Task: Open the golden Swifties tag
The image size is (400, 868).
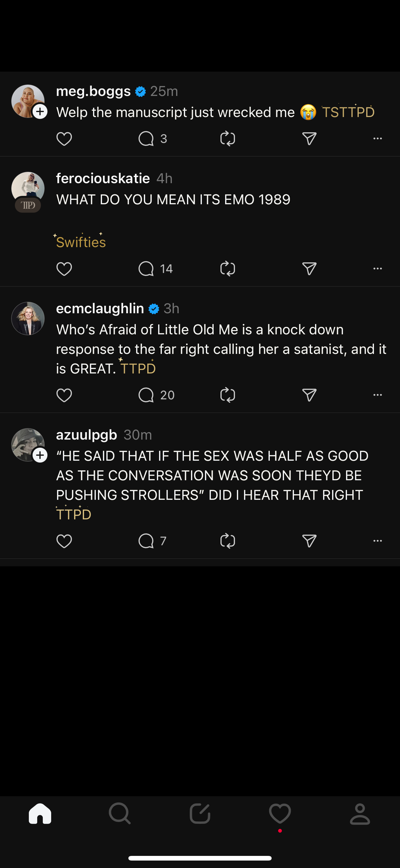Action: click(81, 242)
